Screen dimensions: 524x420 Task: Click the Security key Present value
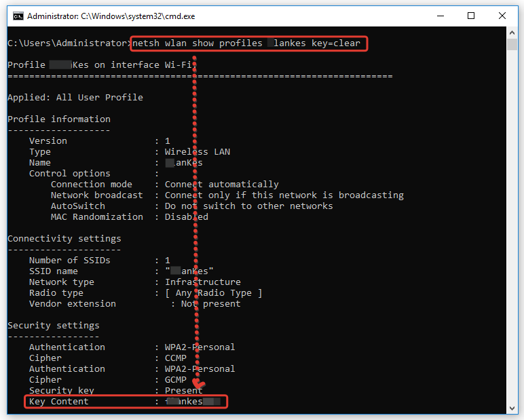coord(183,391)
